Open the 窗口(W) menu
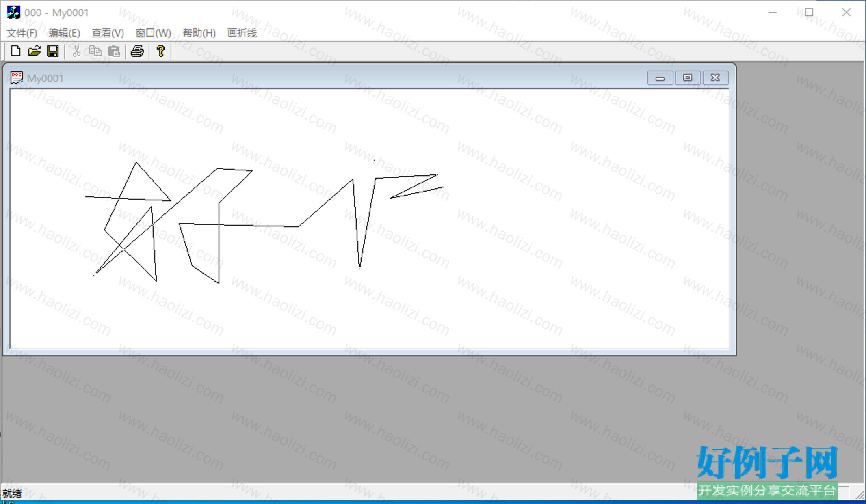866x504 pixels. pyautogui.click(x=153, y=33)
